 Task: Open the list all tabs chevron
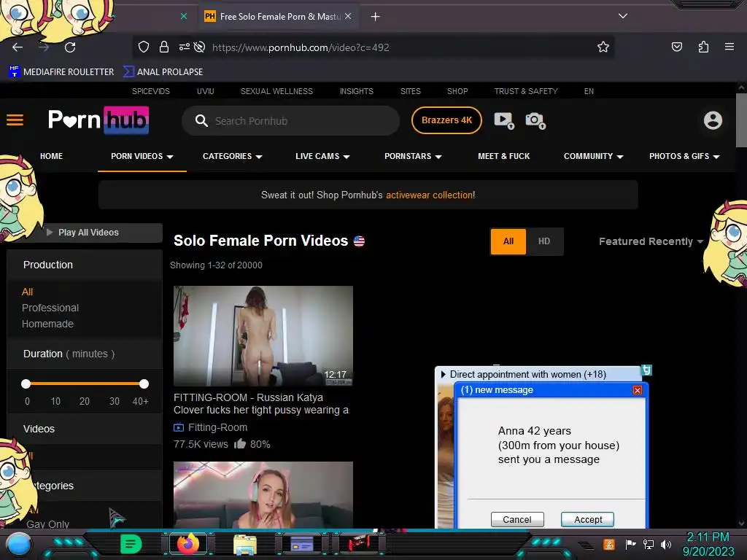pos(623,16)
